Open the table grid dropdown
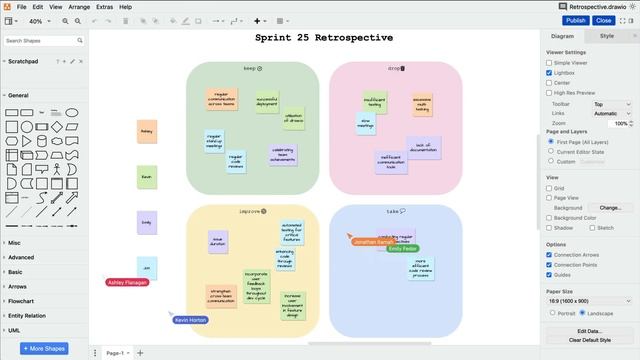Screen dimensions: 640x360 [x=282, y=21]
